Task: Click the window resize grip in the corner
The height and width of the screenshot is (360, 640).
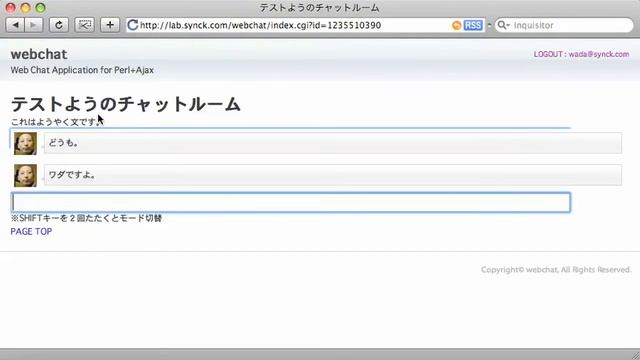Action: (635, 355)
